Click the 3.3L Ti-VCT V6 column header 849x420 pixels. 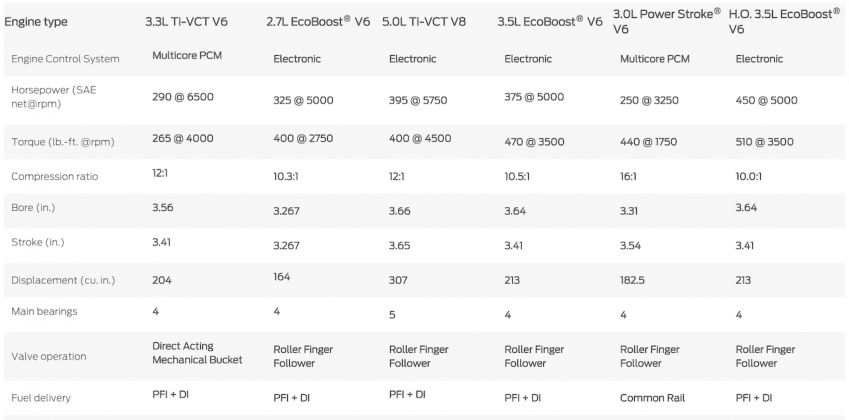(198, 21)
